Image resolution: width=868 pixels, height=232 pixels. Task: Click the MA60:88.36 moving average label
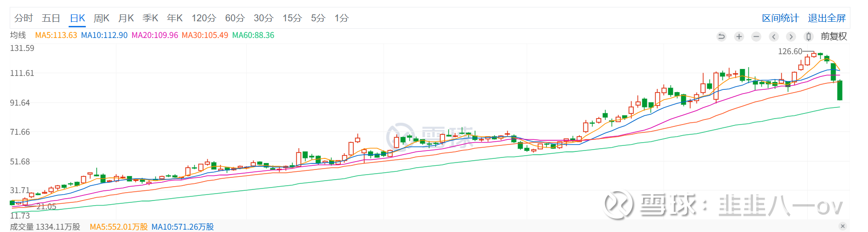[253, 35]
